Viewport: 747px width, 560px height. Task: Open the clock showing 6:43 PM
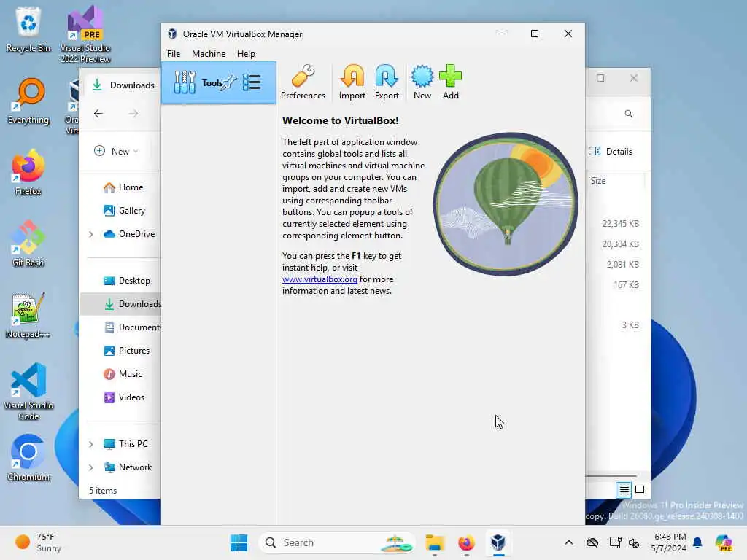click(669, 542)
